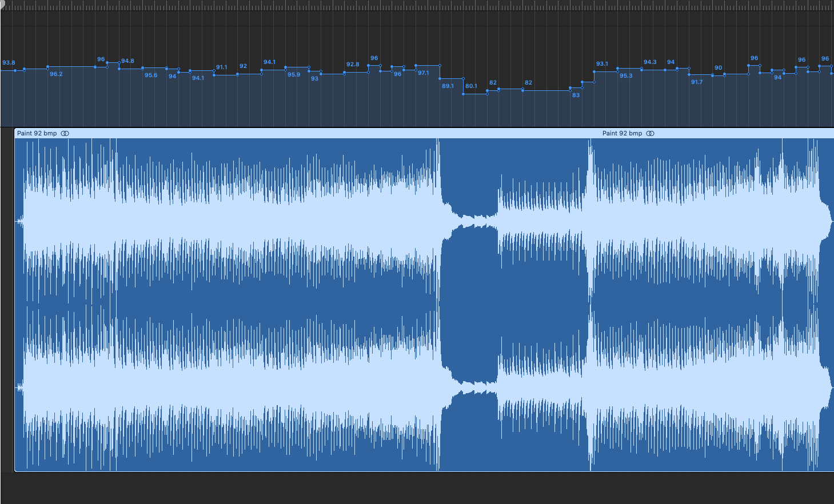Click the loop icon beside the Paint 92 bmp label below the 93.1 tempo
Viewport: 834px width, 504px height.
651,134
